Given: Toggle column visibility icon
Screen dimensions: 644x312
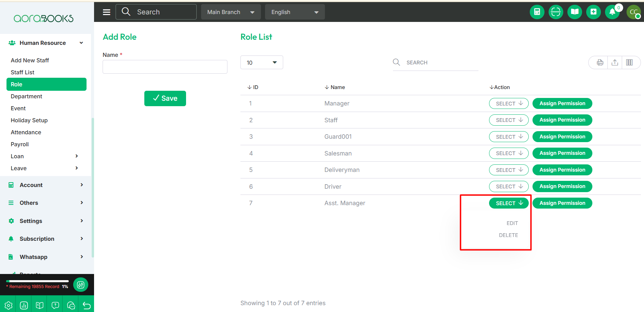Looking at the screenshot, I should click(629, 62).
